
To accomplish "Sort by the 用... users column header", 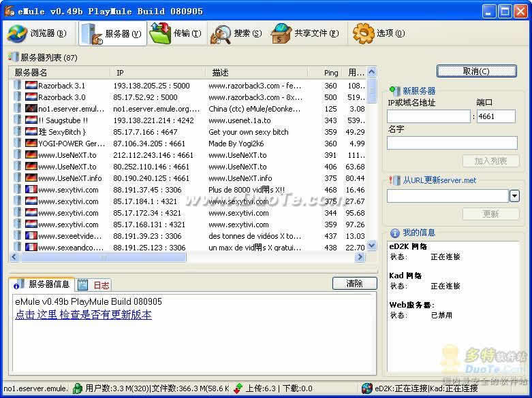I will pyautogui.click(x=355, y=73).
